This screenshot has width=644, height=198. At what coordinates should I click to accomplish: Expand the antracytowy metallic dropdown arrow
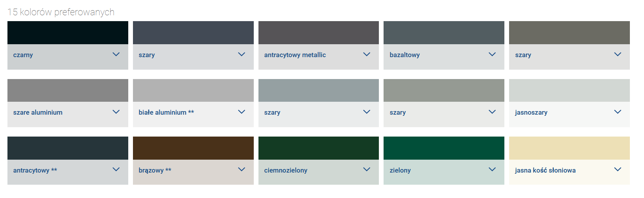pyautogui.click(x=367, y=54)
